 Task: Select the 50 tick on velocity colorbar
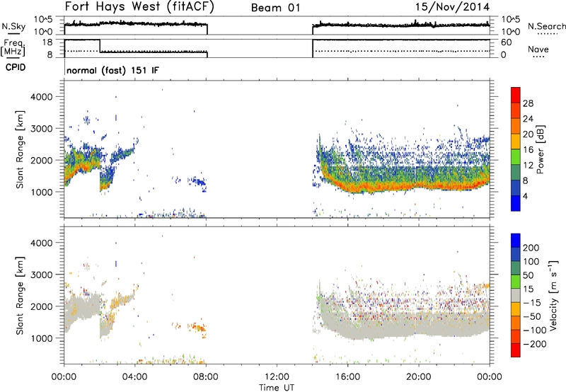click(x=528, y=275)
